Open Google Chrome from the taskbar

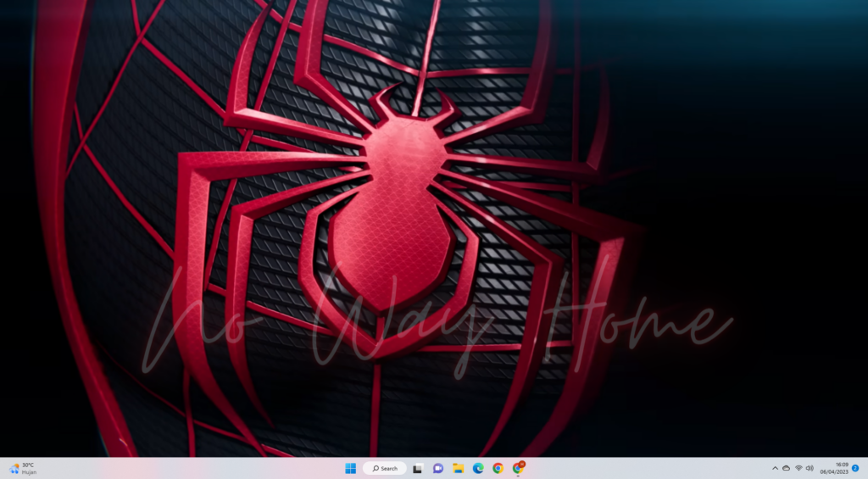pos(498,469)
